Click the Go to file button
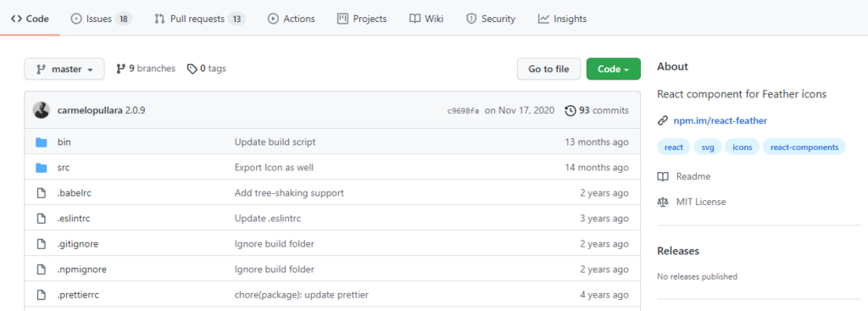The height and width of the screenshot is (311, 868). [548, 69]
